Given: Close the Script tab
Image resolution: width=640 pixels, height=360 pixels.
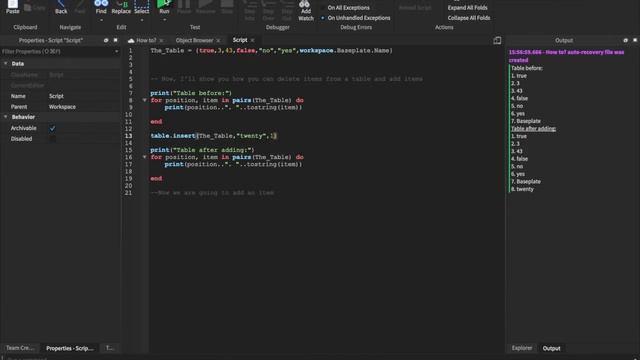Looking at the screenshot, I should point(252,40).
